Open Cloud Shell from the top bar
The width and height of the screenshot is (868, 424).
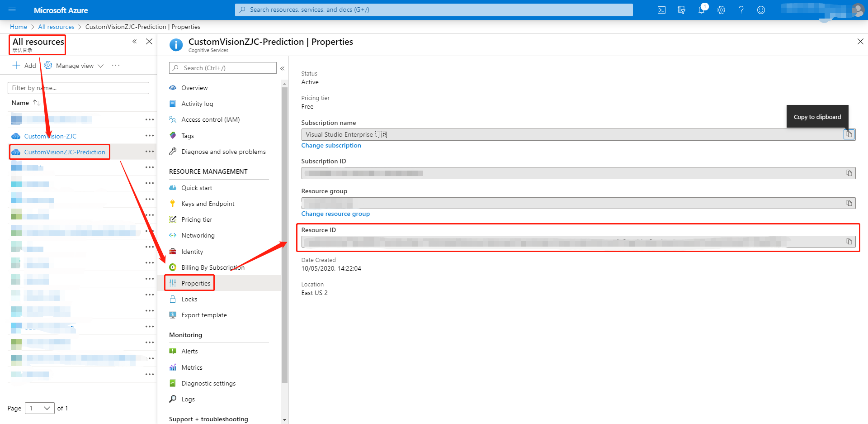point(661,10)
